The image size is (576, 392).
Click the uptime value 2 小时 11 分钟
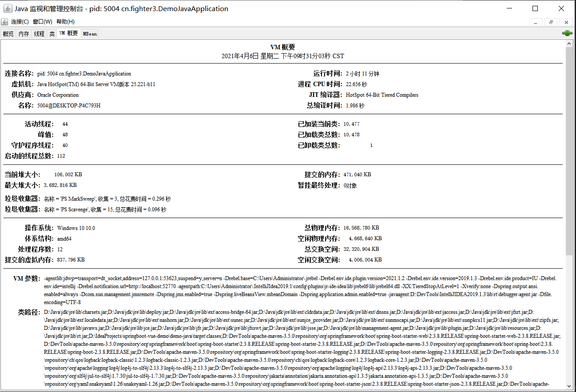[x=362, y=74]
